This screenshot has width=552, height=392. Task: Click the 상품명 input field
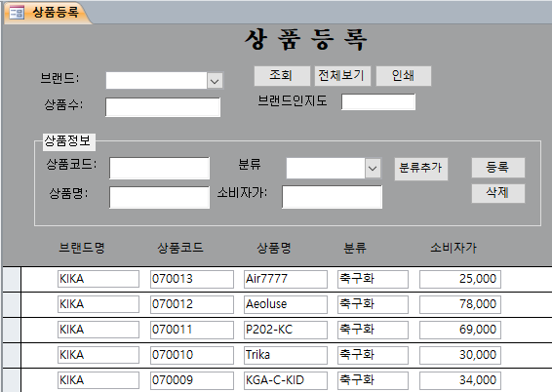point(160,197)
